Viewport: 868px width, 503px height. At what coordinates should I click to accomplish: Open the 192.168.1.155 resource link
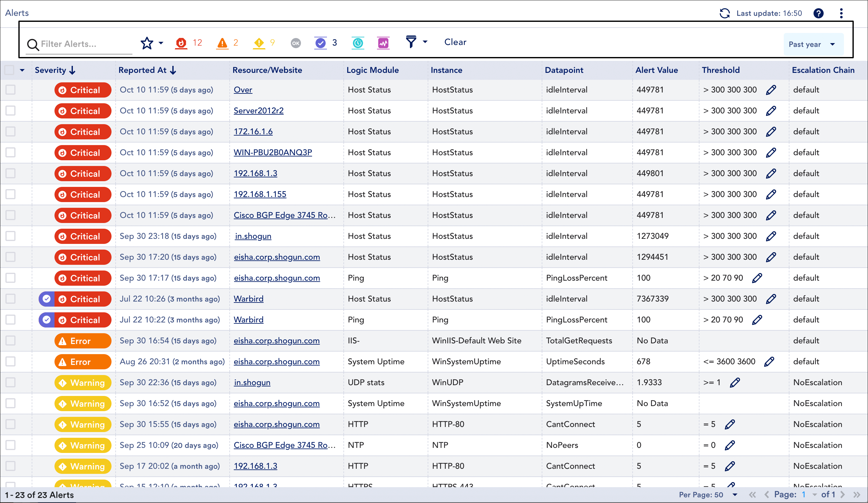pos(260,194)
